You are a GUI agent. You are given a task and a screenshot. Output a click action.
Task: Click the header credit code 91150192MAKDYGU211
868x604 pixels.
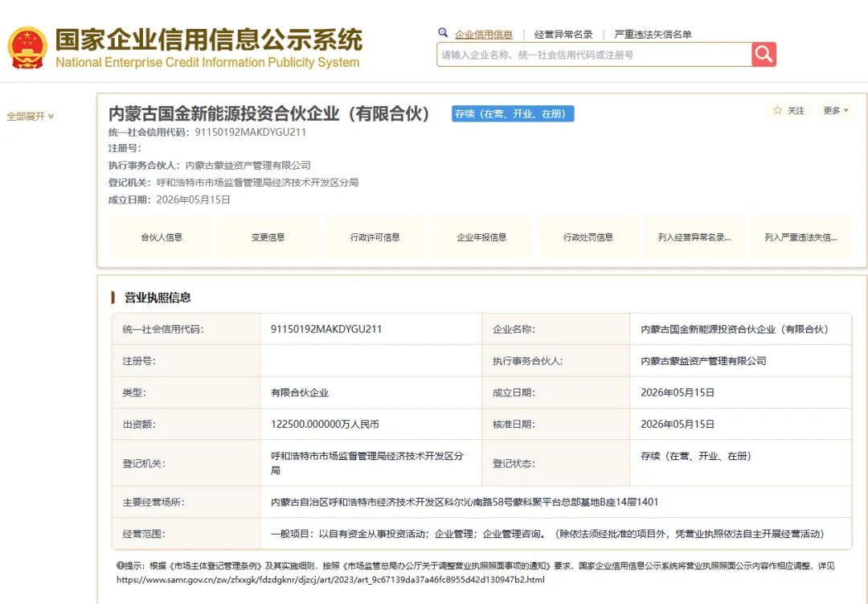tap(250, 132)
